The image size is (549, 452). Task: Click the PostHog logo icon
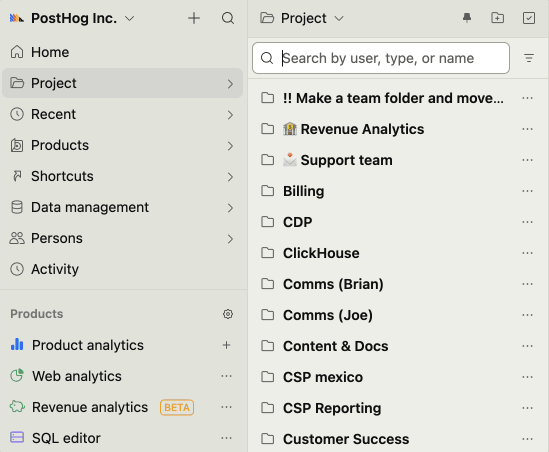(x=17, y=18)
